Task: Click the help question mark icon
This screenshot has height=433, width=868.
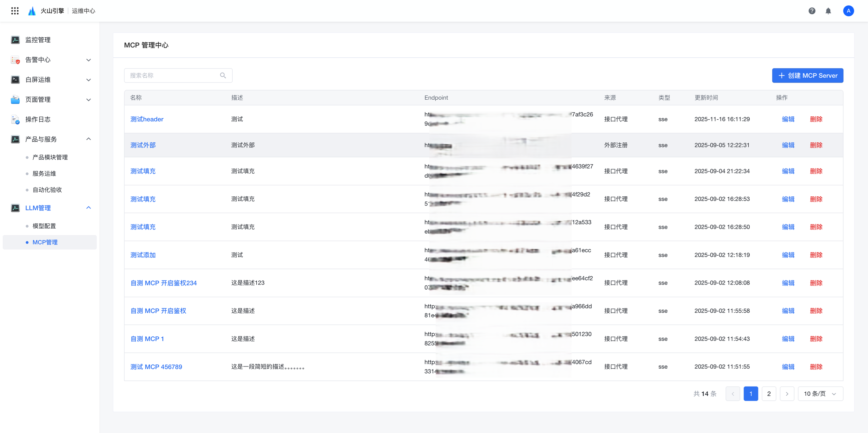Action: 812,11
